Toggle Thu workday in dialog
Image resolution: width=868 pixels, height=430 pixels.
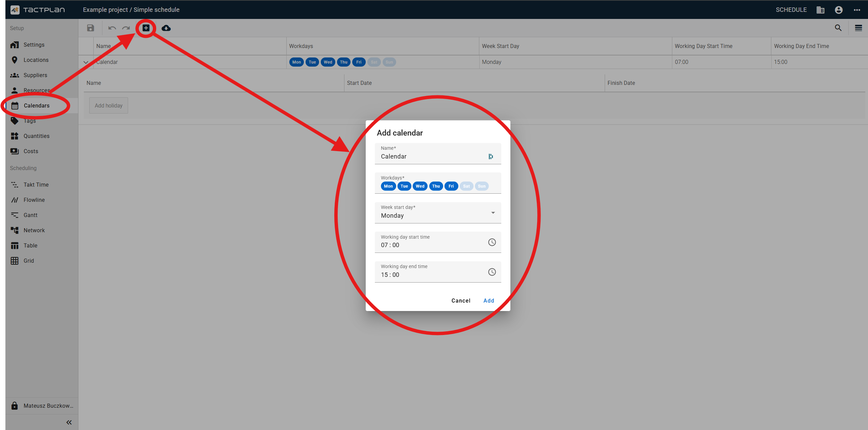[x=436, y=186]
